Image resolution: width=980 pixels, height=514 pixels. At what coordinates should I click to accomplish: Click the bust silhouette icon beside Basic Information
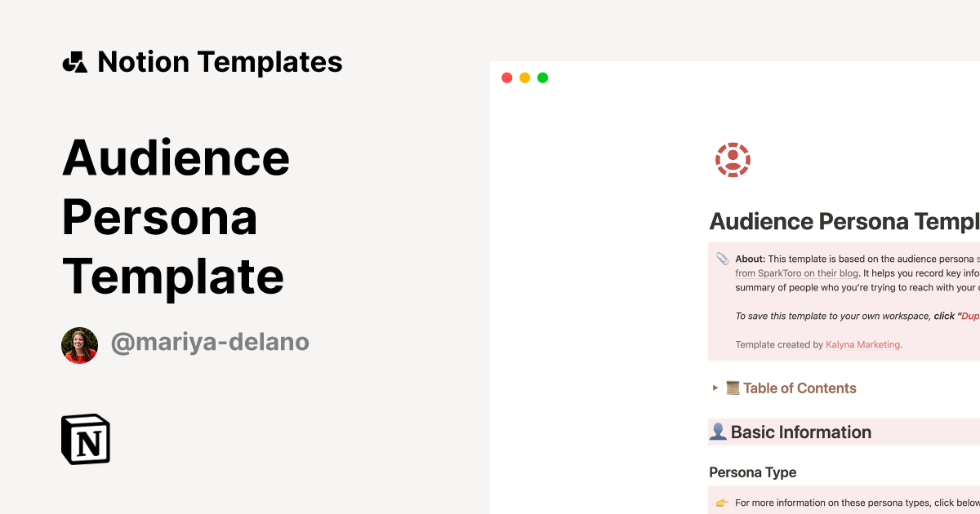pos(718,432)
